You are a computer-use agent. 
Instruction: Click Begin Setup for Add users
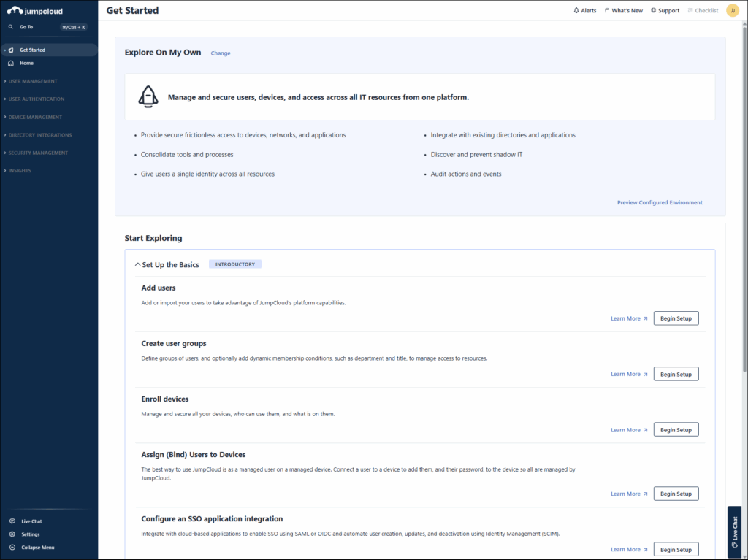[x=676, y=318]
